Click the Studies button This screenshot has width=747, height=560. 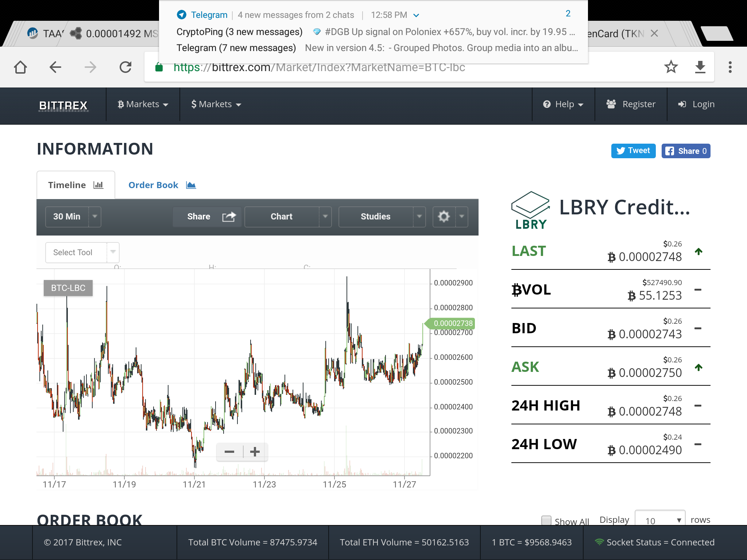tap(376, 217)
